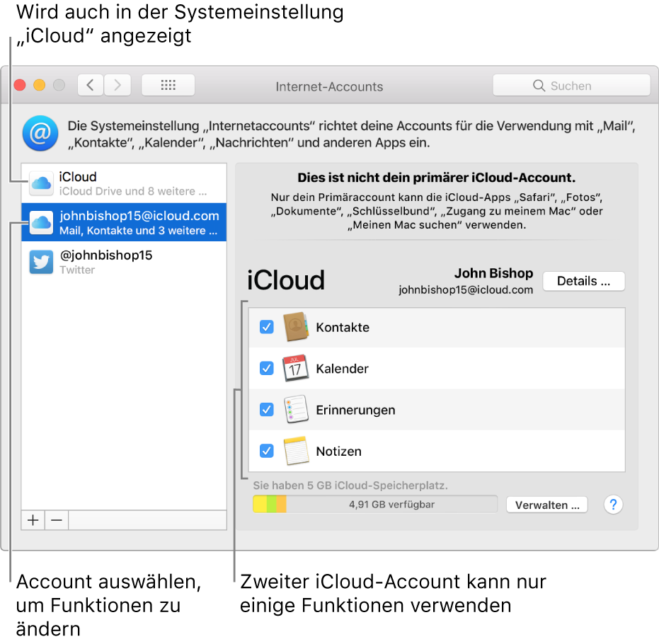Remove account with minus button
This screenshot has width=659, height=644.
(x=57, y=520)
